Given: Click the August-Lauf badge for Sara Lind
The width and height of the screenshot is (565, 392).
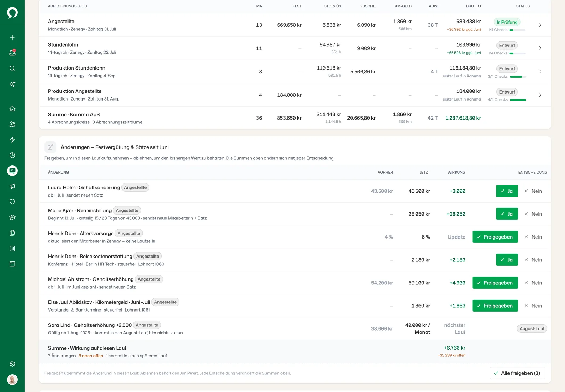Looking at the screenshot, I should [x=532, y=328].
